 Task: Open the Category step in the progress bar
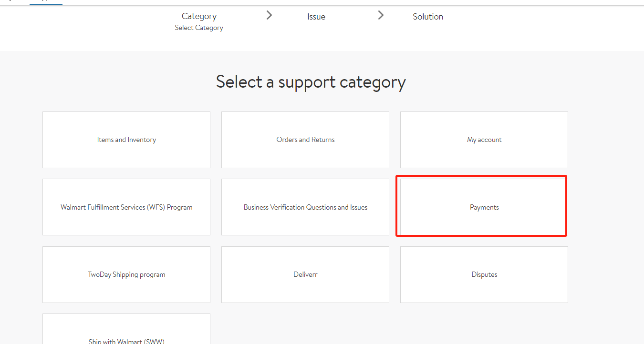(199, 16)
